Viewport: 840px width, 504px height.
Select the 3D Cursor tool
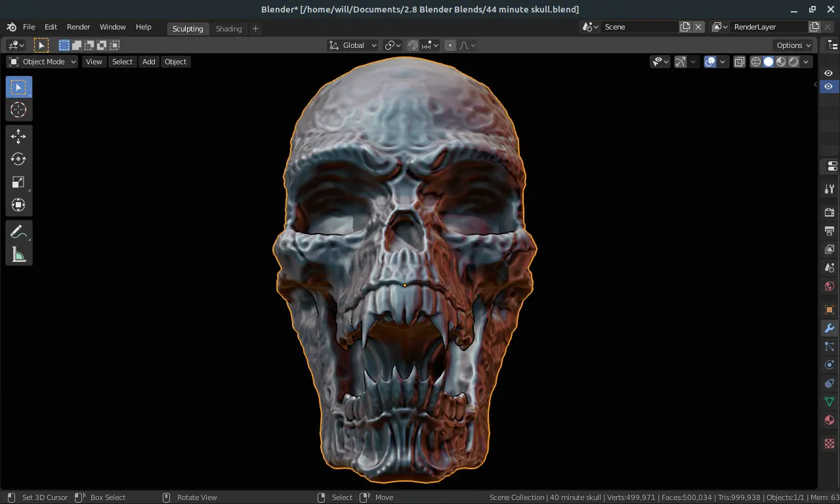[18, 110]
